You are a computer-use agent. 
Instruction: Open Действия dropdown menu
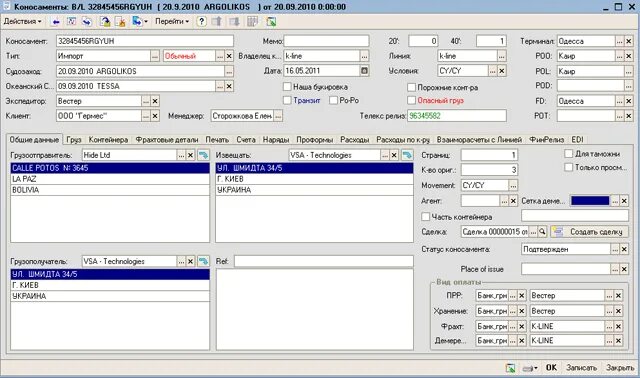pyautogui.click(x=22, y=22)
